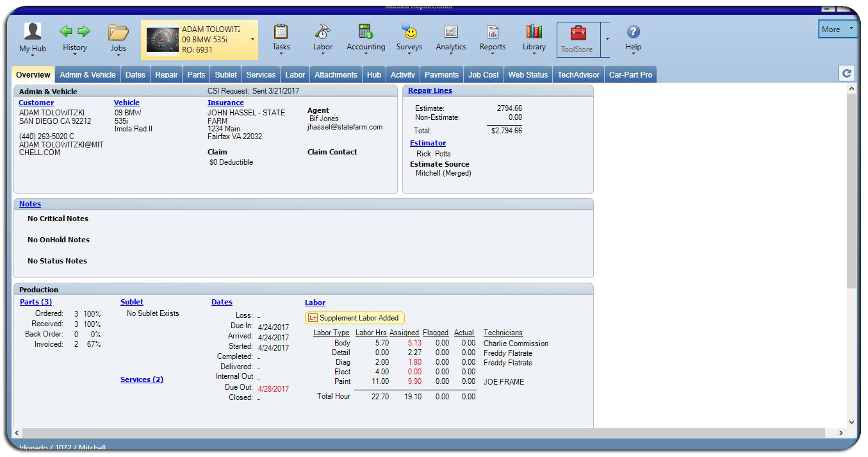The image size is (868, 457).
Task: Open the Jobs folder icon
Action: coord(119,32)
